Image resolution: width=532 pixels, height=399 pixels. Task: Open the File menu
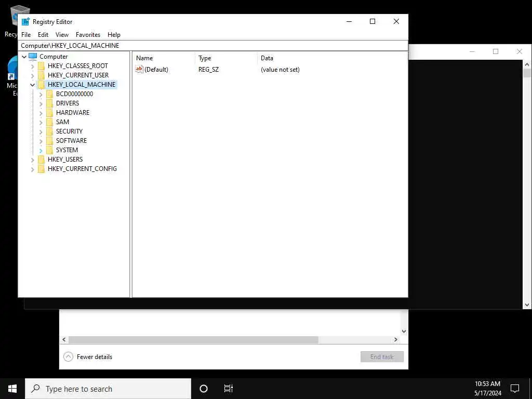pos(26,35)
